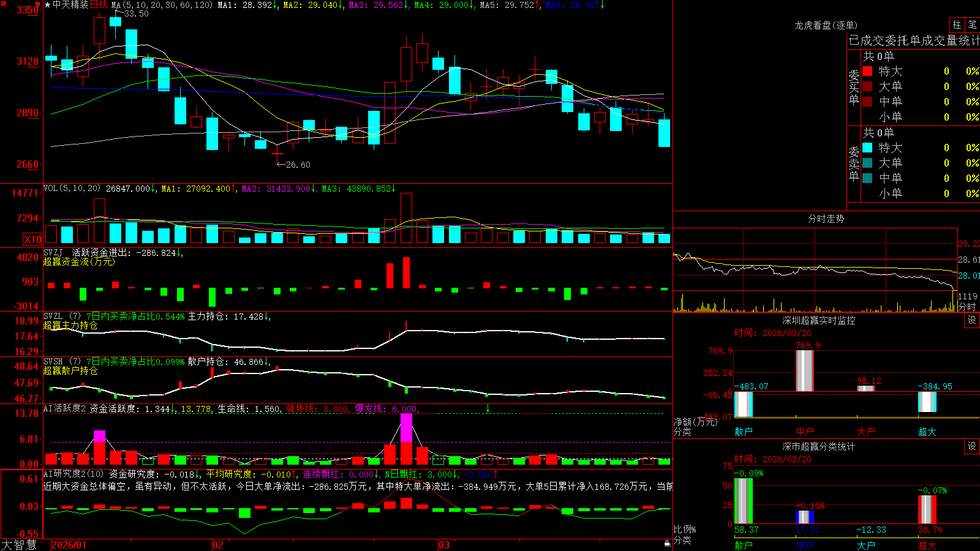
Task: Click the 33.50 high price annotation
Action: tap(136, 13)
